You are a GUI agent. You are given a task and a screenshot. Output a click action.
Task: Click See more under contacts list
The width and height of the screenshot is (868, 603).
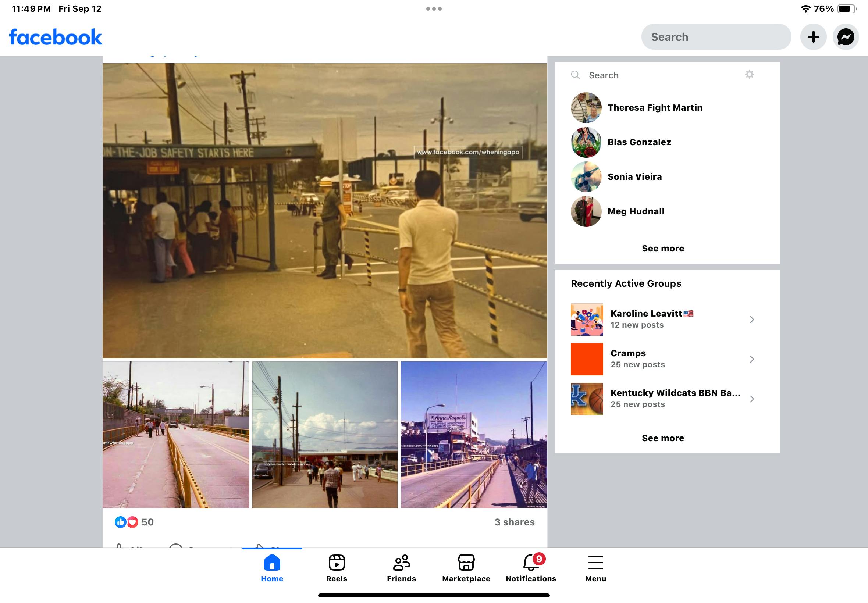pos(662,249)
